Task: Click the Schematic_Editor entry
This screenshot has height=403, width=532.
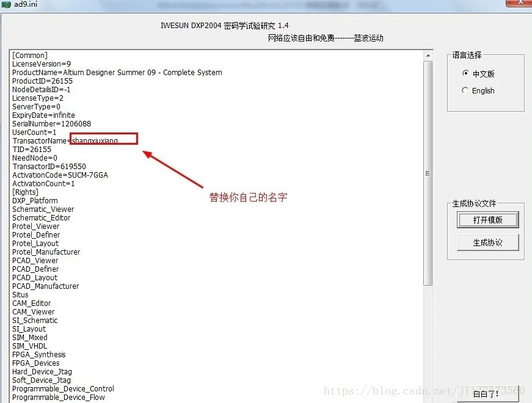Action: pyautogui.click(x=42, y=218)
